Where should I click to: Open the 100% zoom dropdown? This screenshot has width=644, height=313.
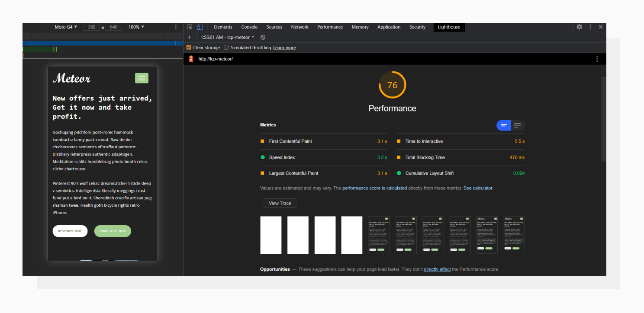click(x=135, y=27)
